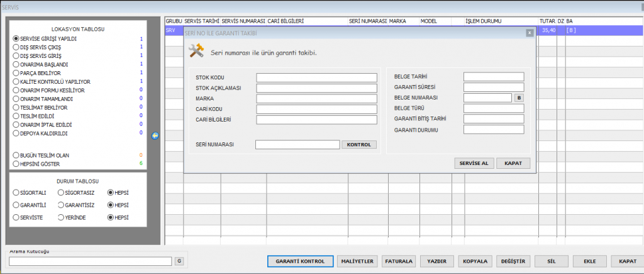Select the highlighted SRV row in grid
644x274 pixels.
click(174, 30)
